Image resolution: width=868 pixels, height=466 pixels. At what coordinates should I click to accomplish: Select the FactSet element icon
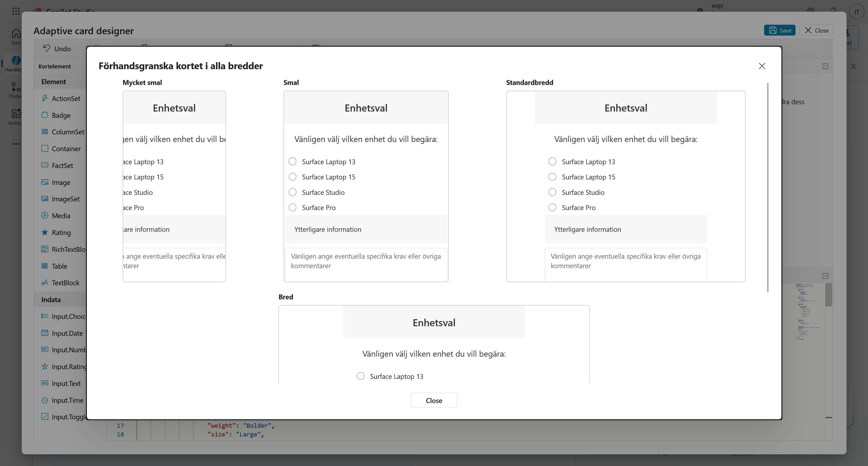coord(44,165)
